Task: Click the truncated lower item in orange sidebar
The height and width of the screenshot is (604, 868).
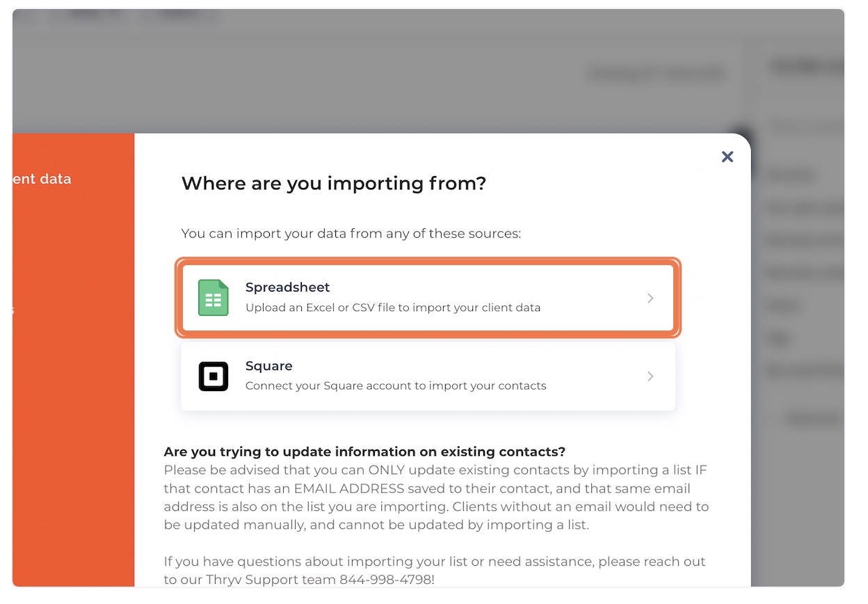Action: coord(13,310)
